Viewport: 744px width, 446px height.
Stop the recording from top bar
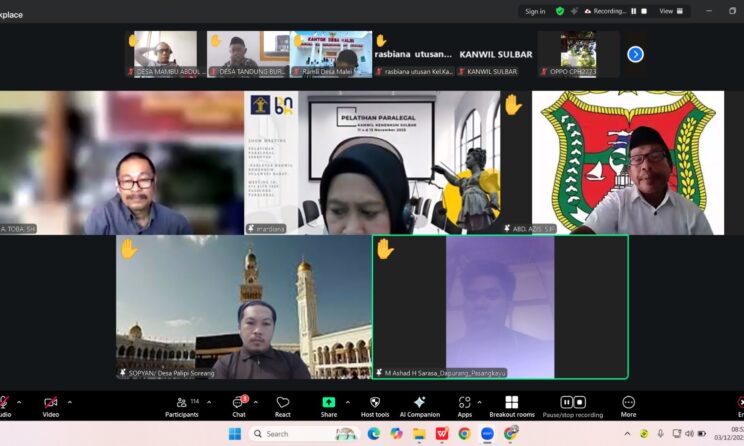[x=646, y=11]
